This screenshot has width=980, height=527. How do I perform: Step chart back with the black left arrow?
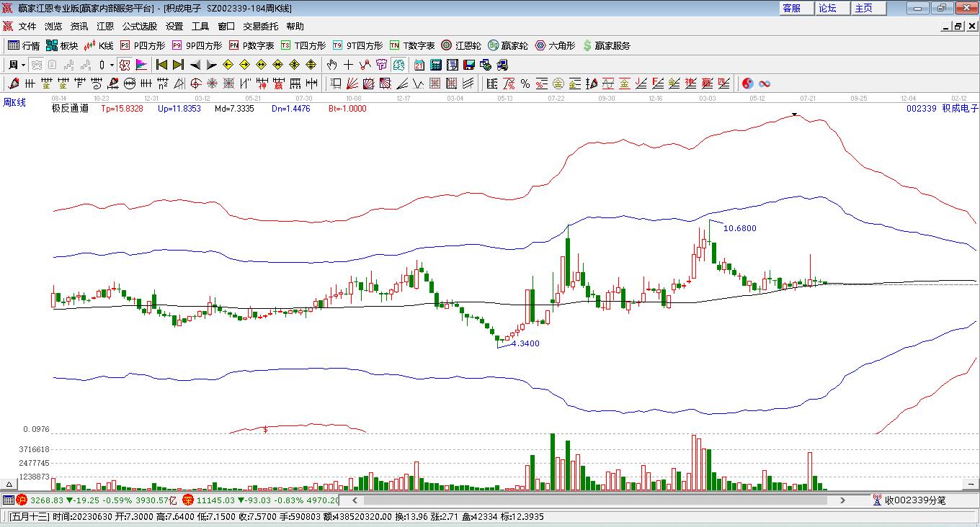[x=195, y=65]
